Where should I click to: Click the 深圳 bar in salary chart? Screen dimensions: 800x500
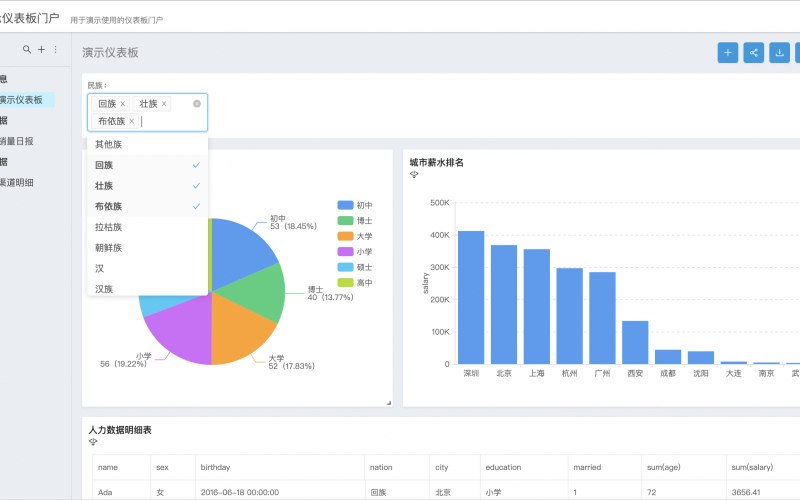pyautogui.click(x=471, y=297)
